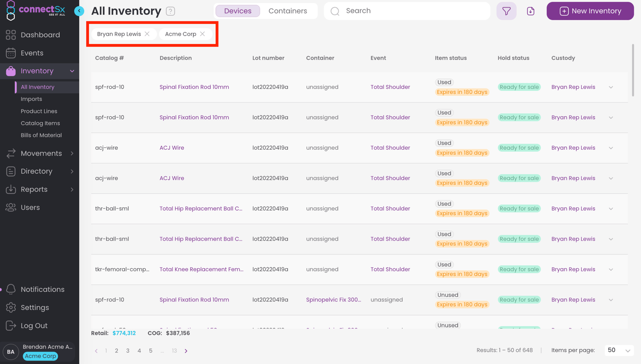This screenshot has height=364, width=641.
Task: Collapse the sidebar with the blue arrow
Action: click(79, 11)
